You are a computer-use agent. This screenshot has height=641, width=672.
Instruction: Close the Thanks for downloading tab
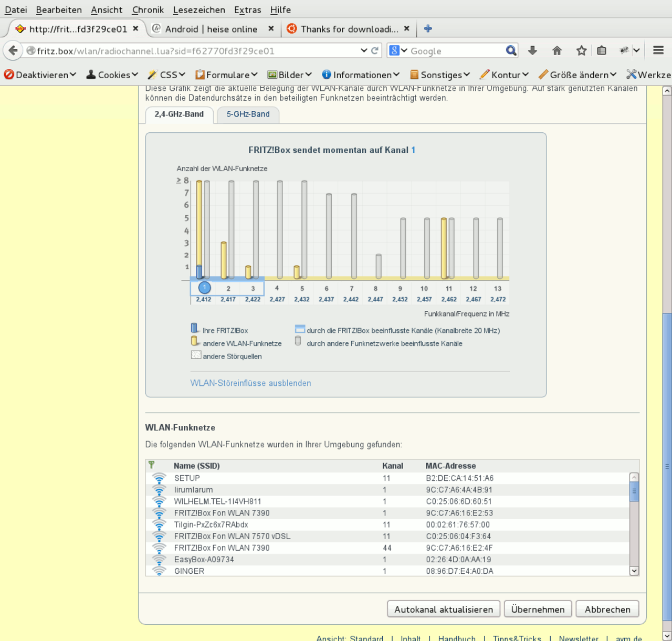pyautogui.click(x=406, y=29)
